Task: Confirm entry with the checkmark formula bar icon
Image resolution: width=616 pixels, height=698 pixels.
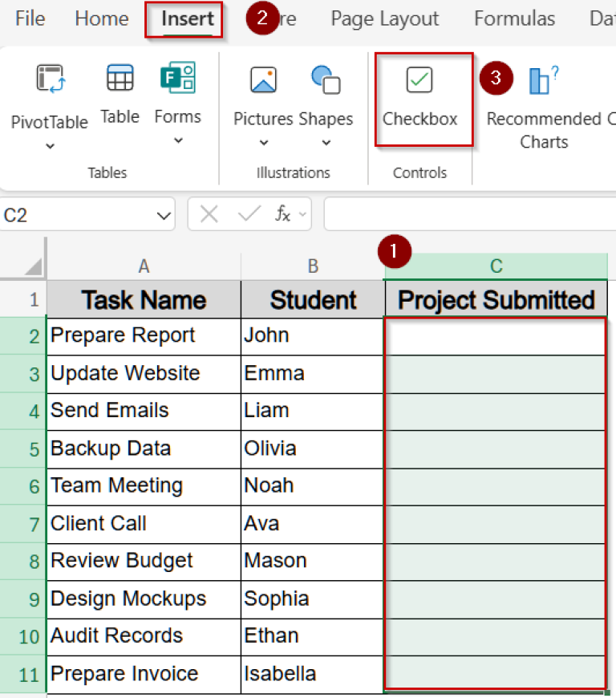Action: [249, 214]
